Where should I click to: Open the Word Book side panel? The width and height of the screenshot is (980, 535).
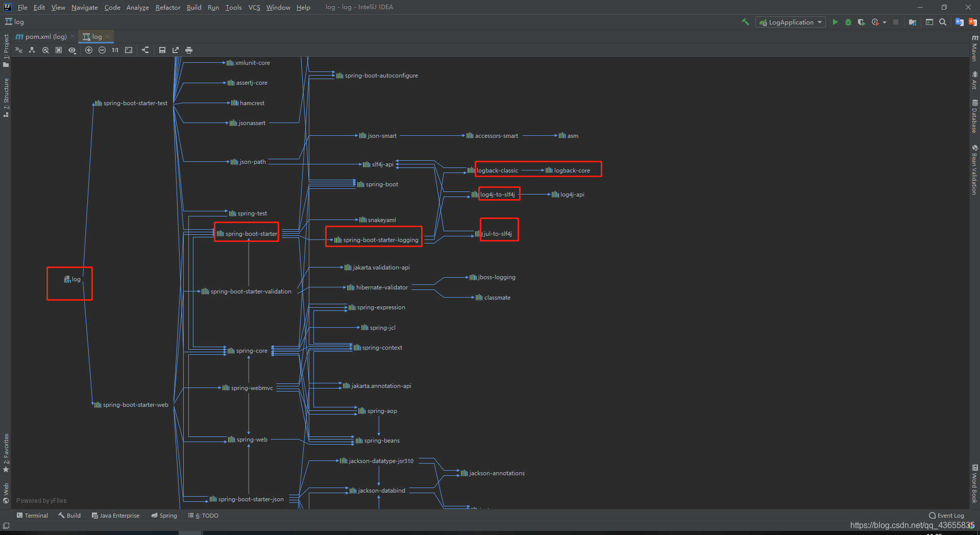coord(974,484)
